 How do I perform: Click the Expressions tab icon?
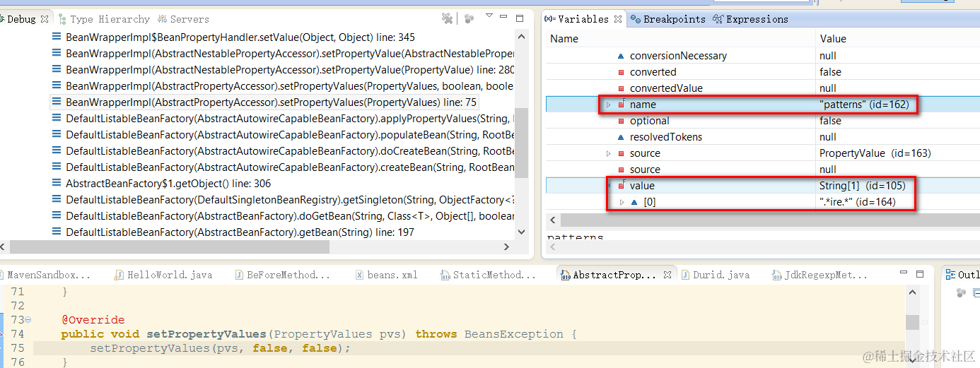718,19
